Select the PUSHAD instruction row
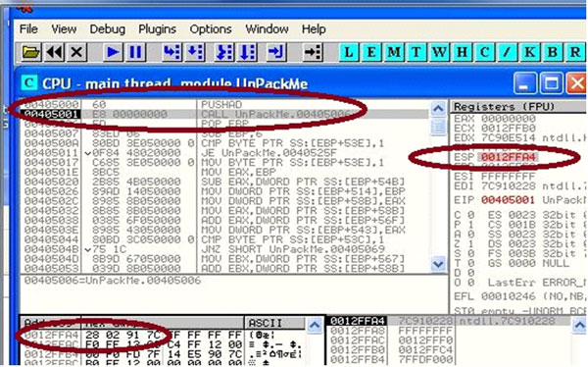The height and width of the screenshot is (367, 588). [x=224, y=104]
